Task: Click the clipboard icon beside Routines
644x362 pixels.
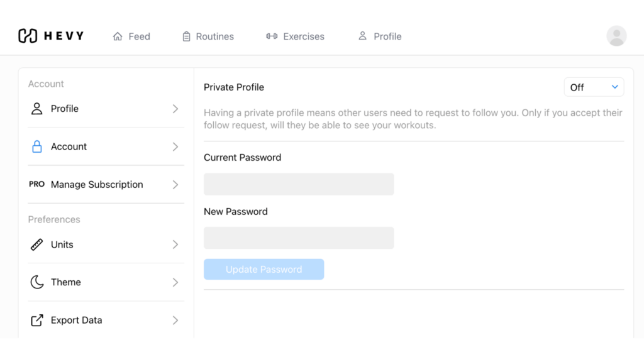Action: (186, 36)
